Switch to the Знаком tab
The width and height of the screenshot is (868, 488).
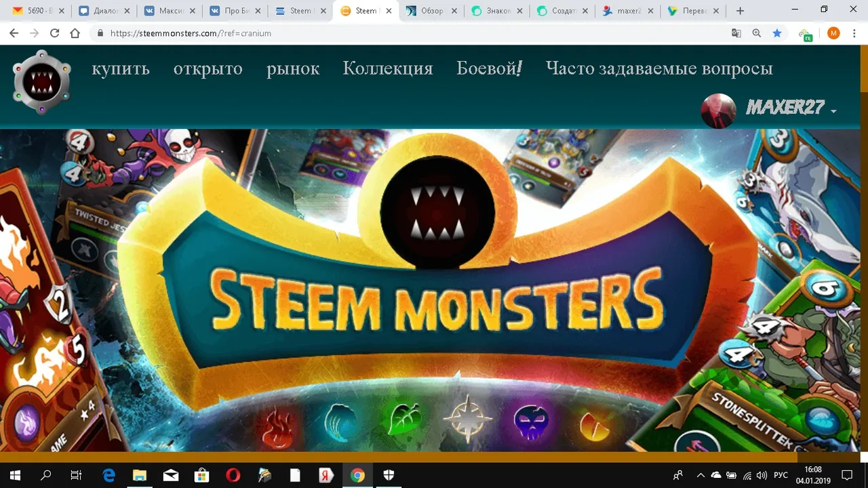(x=496, y=11)
